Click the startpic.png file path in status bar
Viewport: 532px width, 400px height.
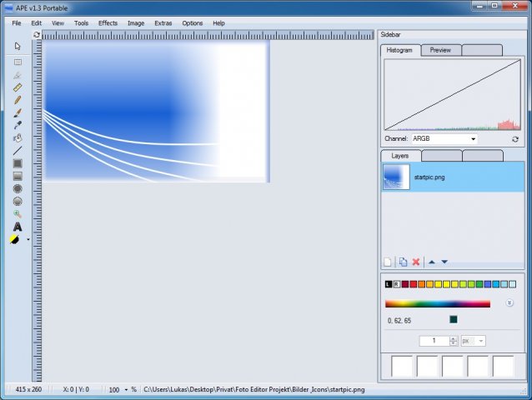[254, 389]
